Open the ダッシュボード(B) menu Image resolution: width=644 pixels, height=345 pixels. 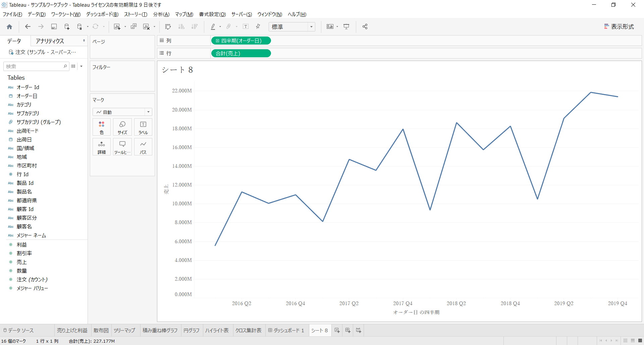click(102, 14)
